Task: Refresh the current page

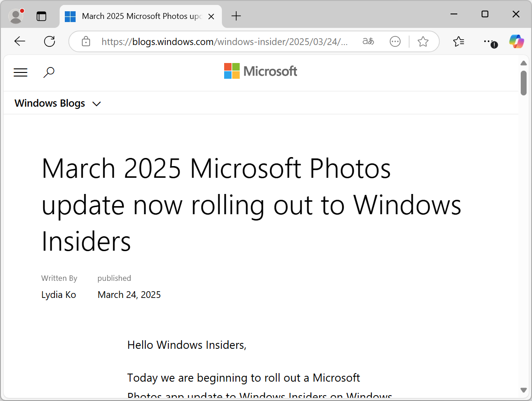Action: coord(50,42)
